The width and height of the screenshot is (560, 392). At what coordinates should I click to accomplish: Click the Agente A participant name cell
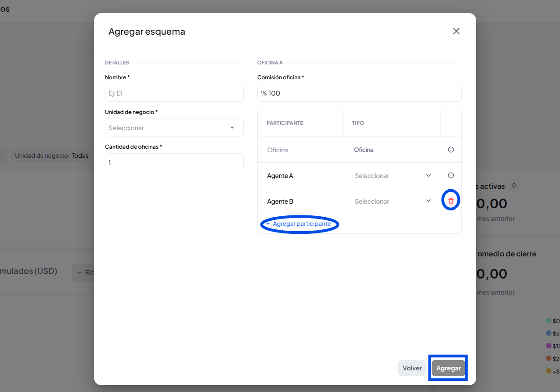280,176
